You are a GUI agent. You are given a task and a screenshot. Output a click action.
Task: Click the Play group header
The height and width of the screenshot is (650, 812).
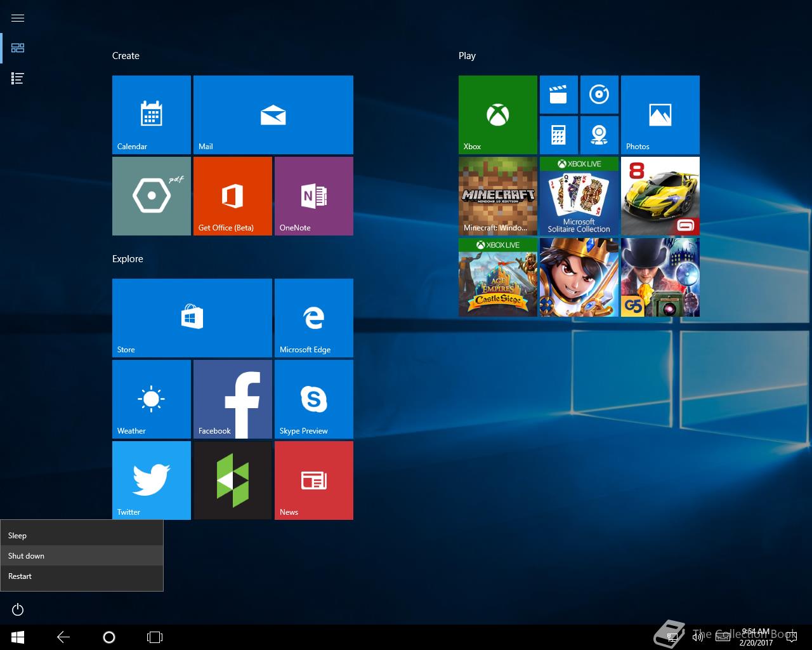pyautogui.click(x=467, y=56)
